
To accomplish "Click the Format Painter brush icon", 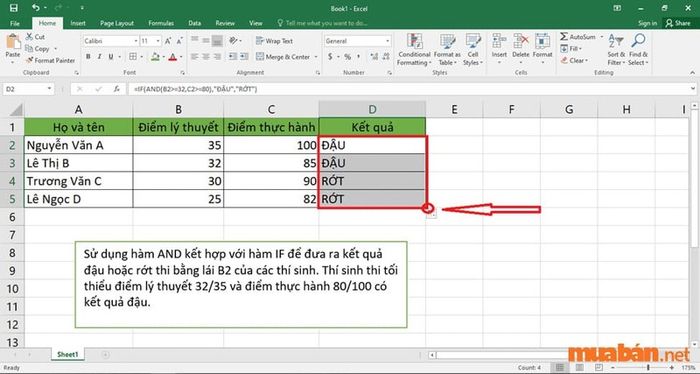I will tap(29, 60).
